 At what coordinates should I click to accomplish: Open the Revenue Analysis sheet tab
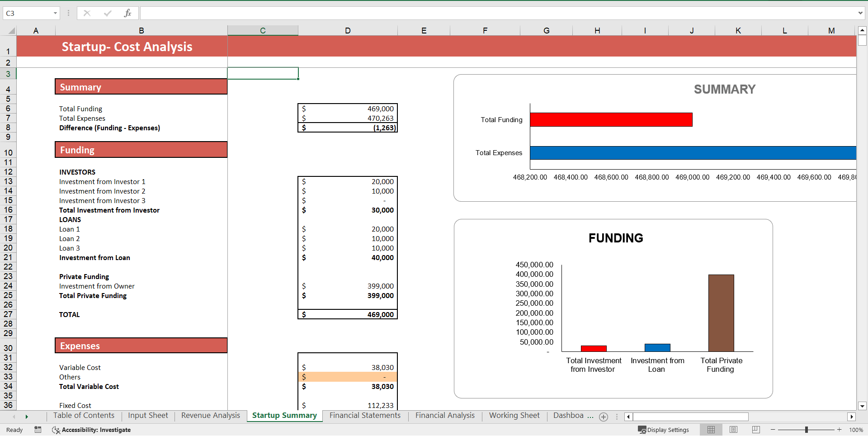tap(211, 415)
